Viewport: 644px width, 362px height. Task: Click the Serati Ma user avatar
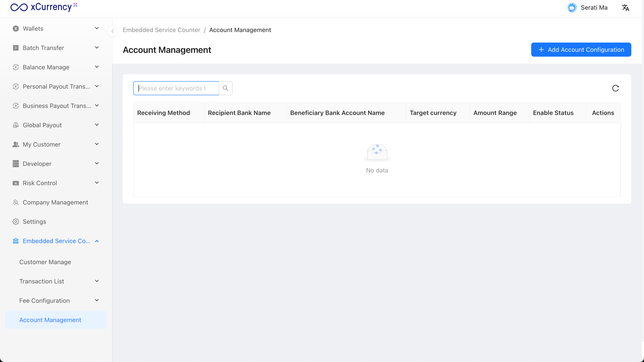pos(572,8)
